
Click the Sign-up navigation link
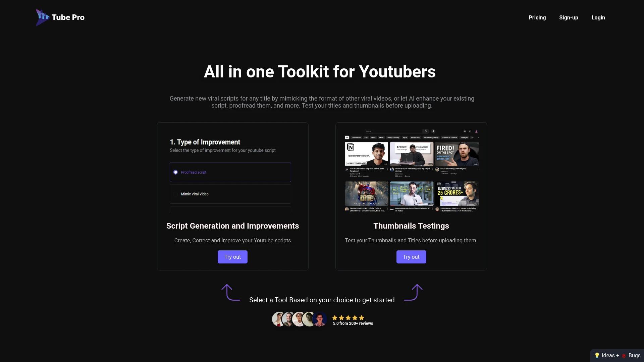[x=569, y=17]
